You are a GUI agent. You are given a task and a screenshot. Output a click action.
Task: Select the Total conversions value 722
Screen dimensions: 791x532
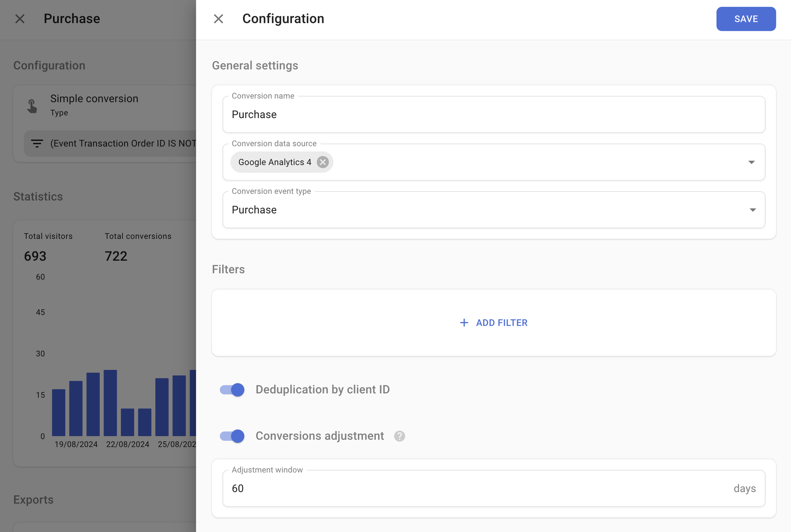[116, 256]
